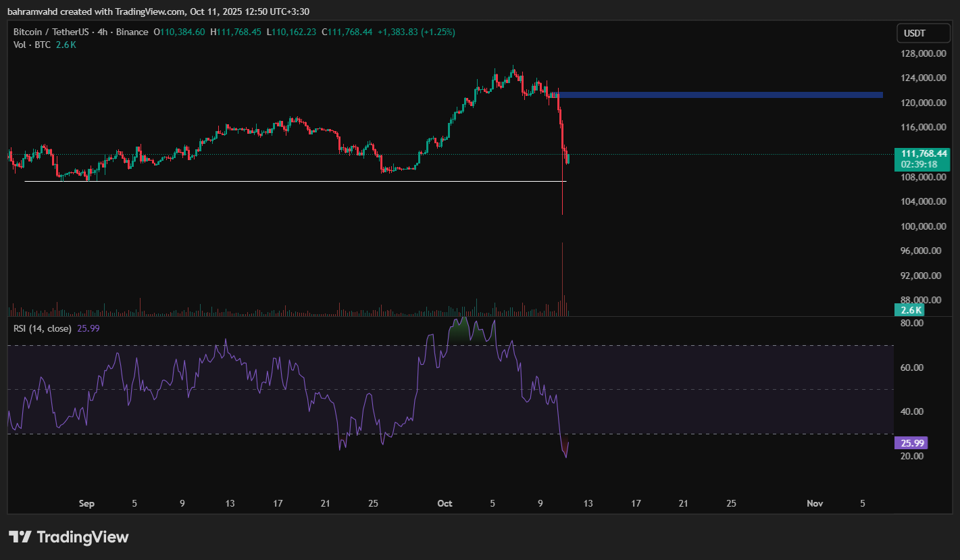
Task: Click the TradingView logo icon
Action: [20, 537]
